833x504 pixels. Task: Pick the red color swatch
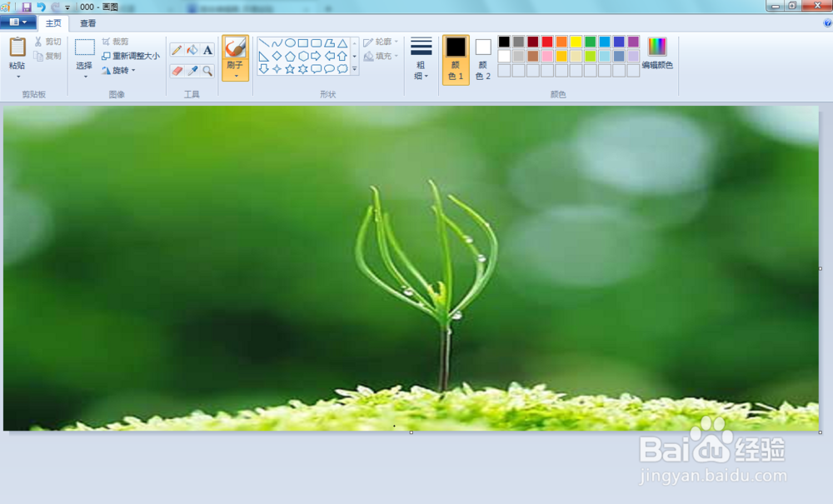[x=547, y=42]
